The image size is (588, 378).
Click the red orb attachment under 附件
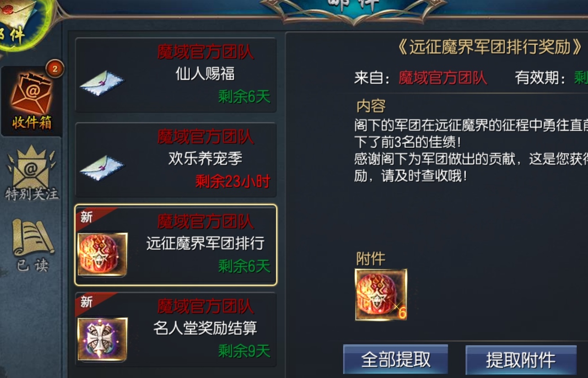(x=381, y=294)
